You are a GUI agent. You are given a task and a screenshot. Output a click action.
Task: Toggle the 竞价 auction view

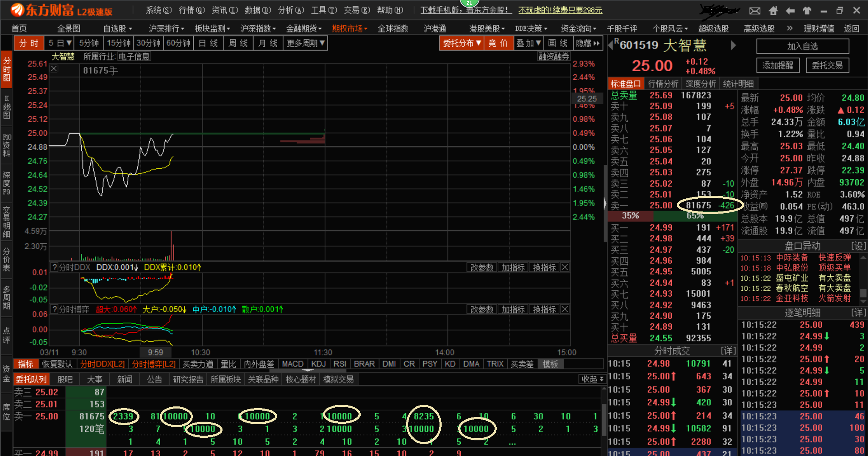click(498, 43)
